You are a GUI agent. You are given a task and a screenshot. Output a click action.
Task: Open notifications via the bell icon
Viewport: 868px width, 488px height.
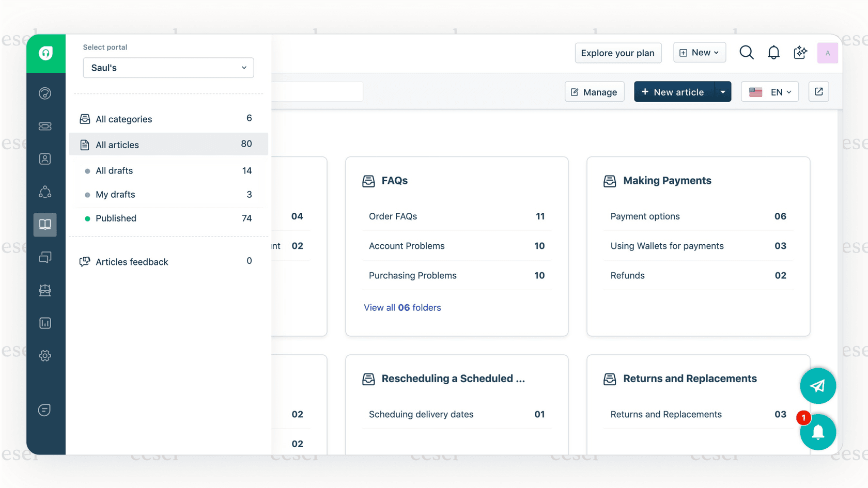(x=773, y=52)
